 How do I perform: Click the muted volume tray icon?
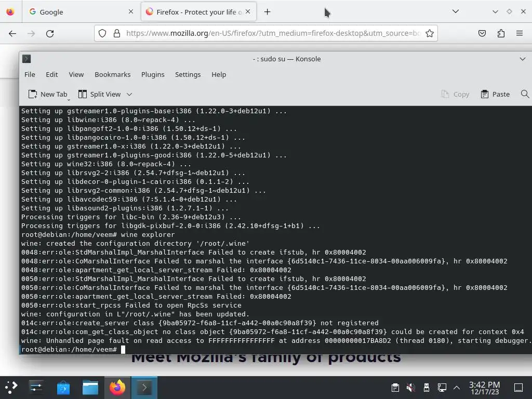tap(410, 388)
